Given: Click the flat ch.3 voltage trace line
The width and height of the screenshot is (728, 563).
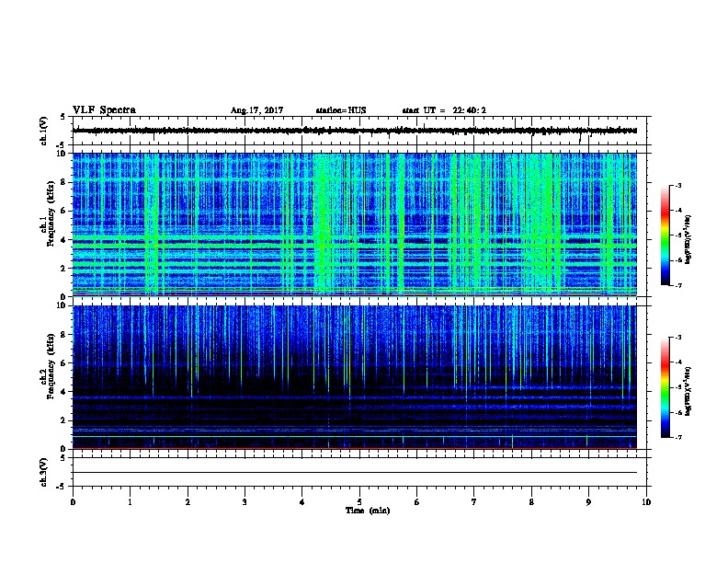Looking at the screenshot, I should tap(354, 473).
